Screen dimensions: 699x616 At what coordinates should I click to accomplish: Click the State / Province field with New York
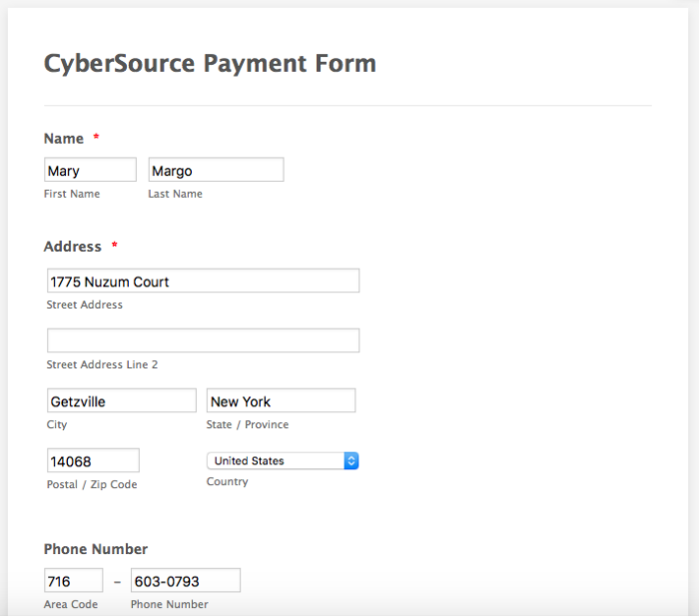(x=281, y=400)
